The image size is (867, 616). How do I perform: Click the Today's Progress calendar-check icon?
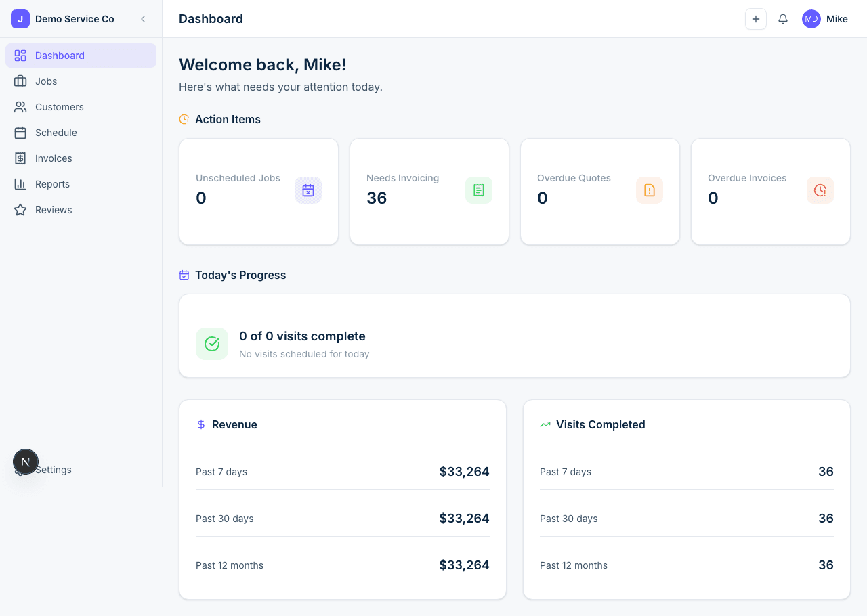pyautogui.click(x=184, y=275)
